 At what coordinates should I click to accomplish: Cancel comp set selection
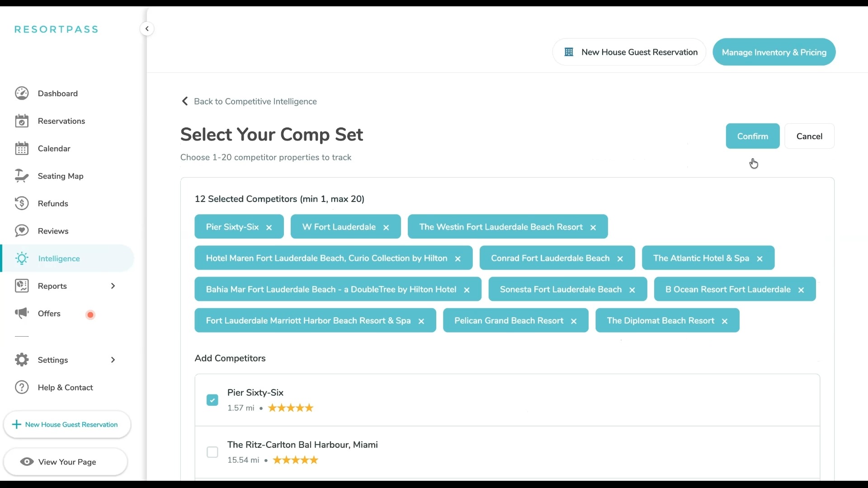tap(809, 136)
